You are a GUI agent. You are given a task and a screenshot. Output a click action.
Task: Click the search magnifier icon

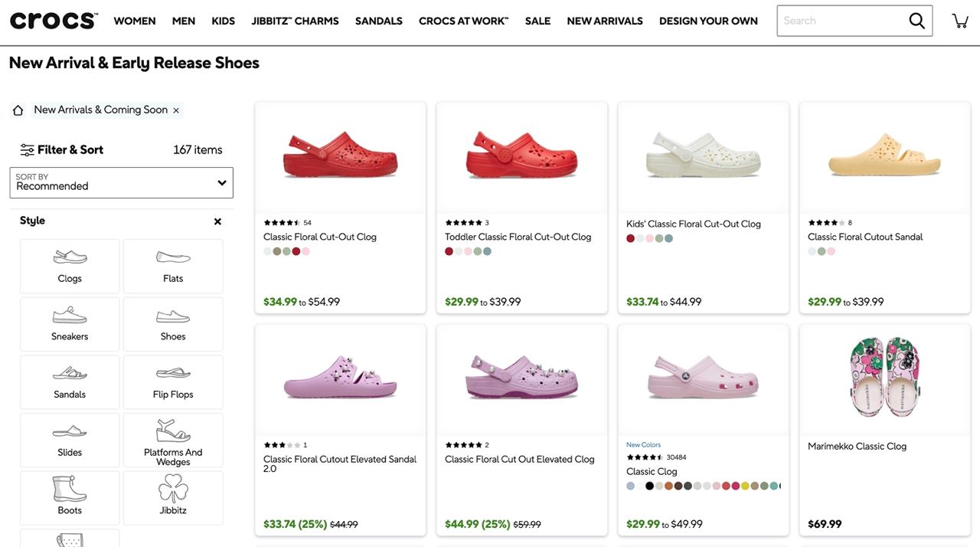916,21
